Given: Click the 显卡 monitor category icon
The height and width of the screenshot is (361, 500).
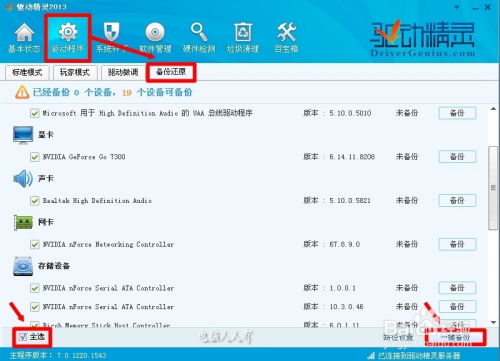Looking at the screenshot, I should tap(23, 135).
